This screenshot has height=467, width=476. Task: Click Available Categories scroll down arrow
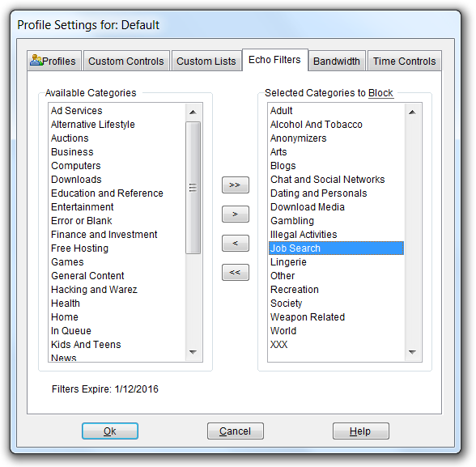[193, 352]
